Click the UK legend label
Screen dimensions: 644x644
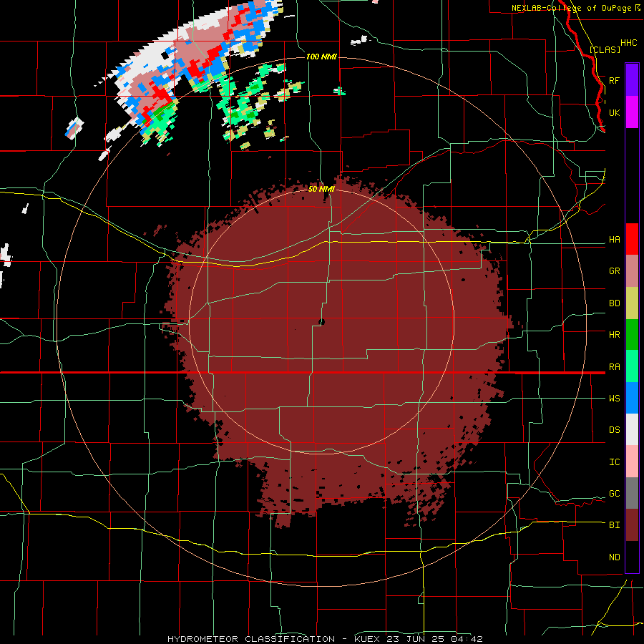click(x=614, y=112)
